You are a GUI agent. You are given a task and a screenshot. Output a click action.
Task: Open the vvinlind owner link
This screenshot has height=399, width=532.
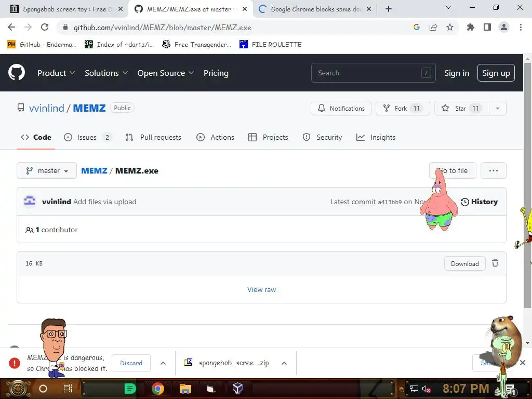tap(46, 108)
